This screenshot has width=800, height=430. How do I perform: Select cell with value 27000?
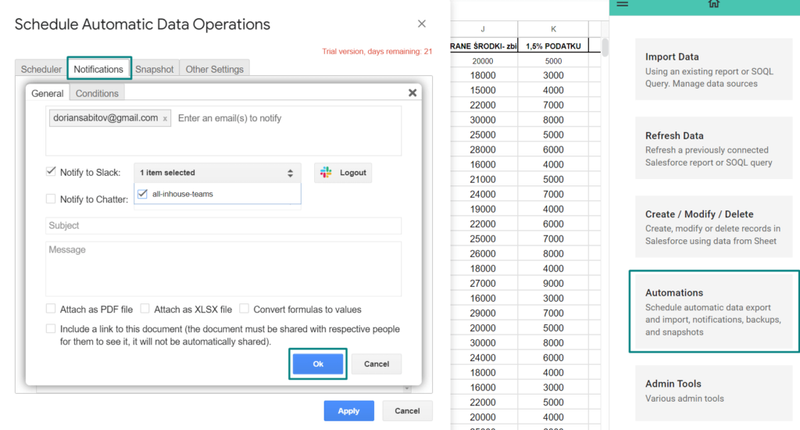pos(483,284)
